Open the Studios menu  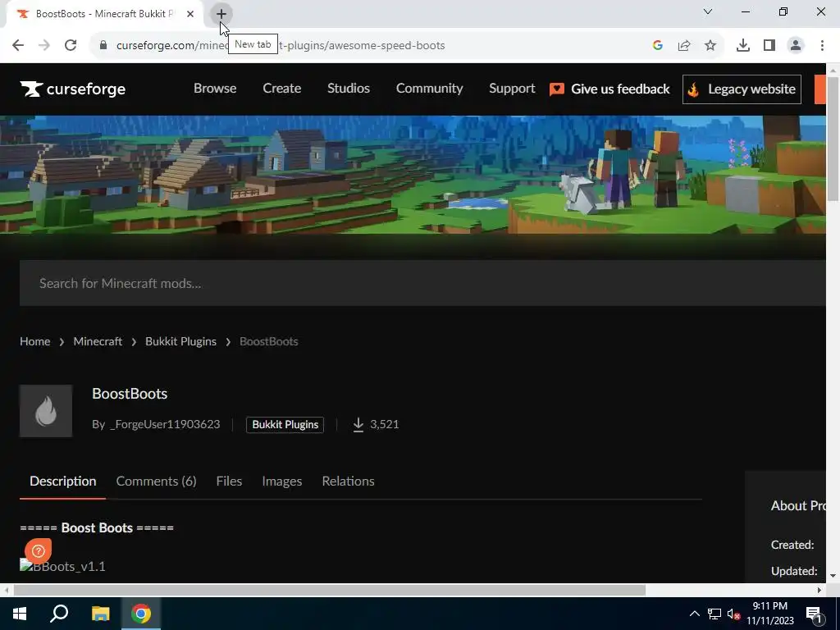tap(348, 89)
